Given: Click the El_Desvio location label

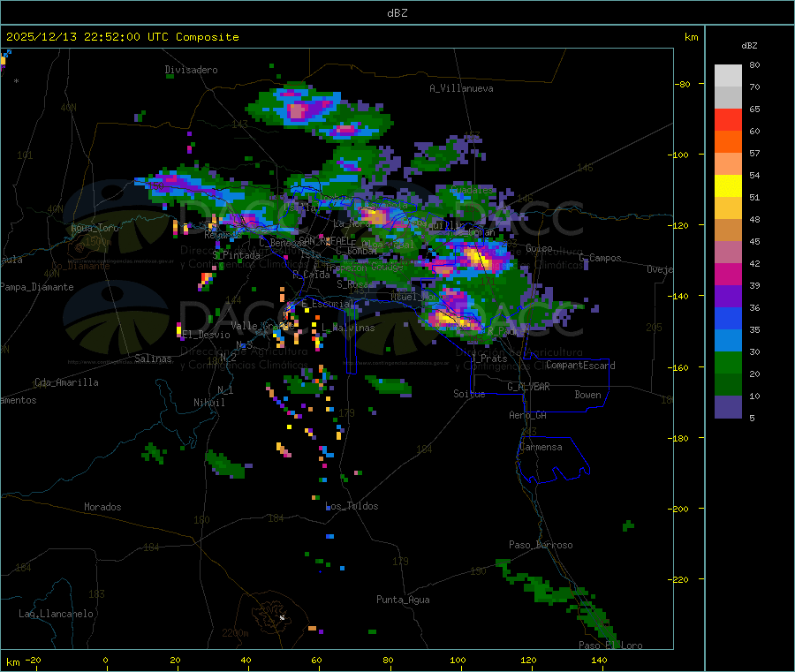Looking at the screenshot, I should click(x=206, y=335).
